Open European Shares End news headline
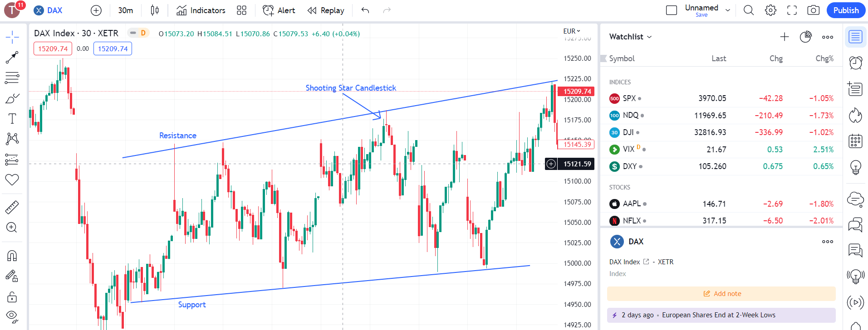 tap(721, 315)
